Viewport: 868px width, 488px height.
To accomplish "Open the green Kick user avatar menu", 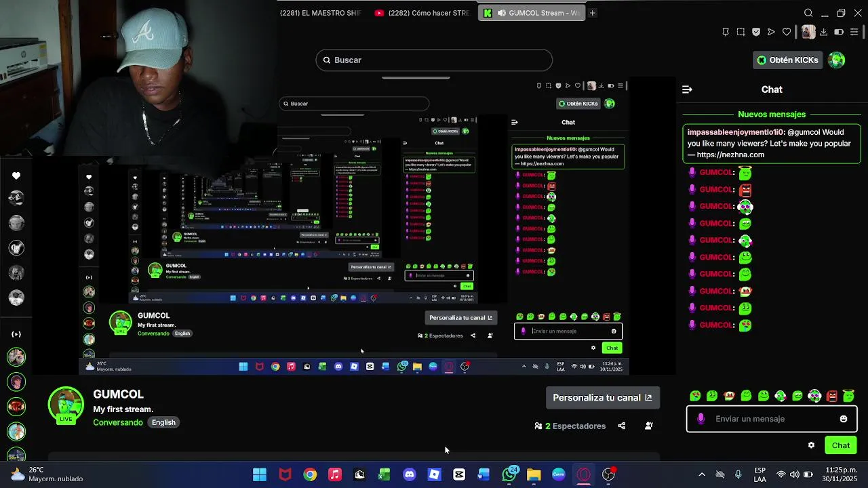I will point(837,60).
